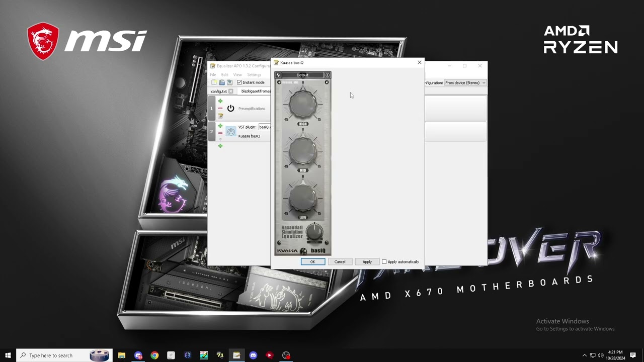644x362 pixels.
Task: Switch to the blazkigasetifromaj tab
Action: (x=254, y=92)
